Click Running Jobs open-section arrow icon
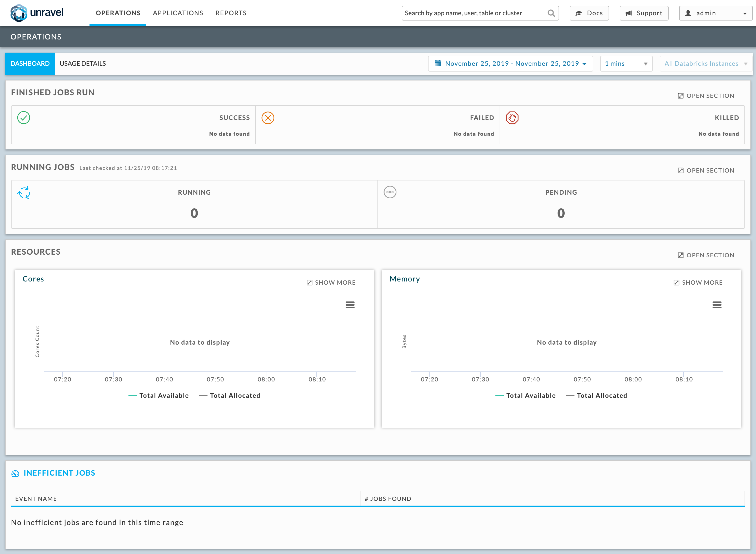The height and width of the screenshot is (554, 756). point(680,171)
